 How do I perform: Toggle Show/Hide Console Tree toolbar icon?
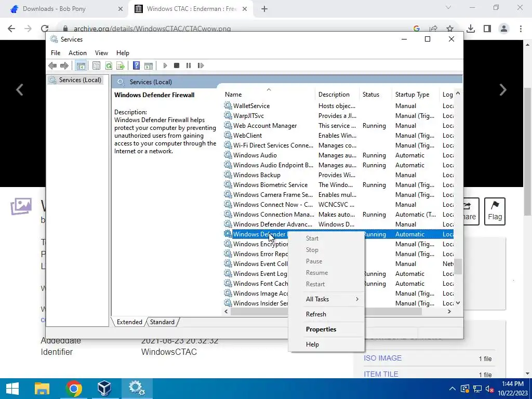pyautogui.click(x=81, y=65)
